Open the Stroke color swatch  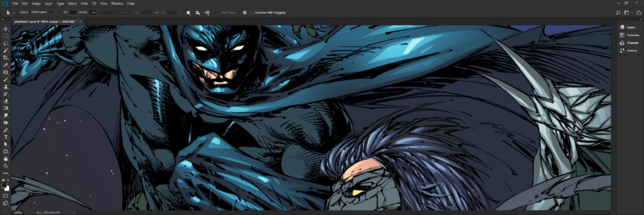93,12
